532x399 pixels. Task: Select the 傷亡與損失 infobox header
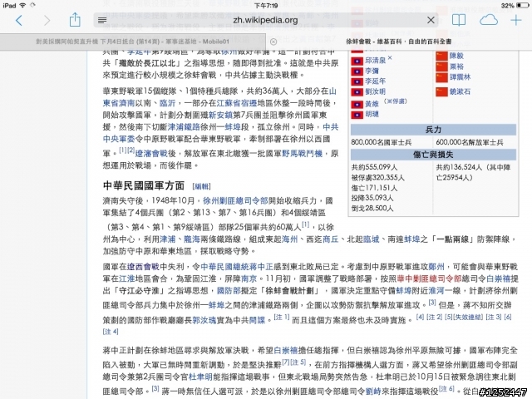[x=433, y=155]
